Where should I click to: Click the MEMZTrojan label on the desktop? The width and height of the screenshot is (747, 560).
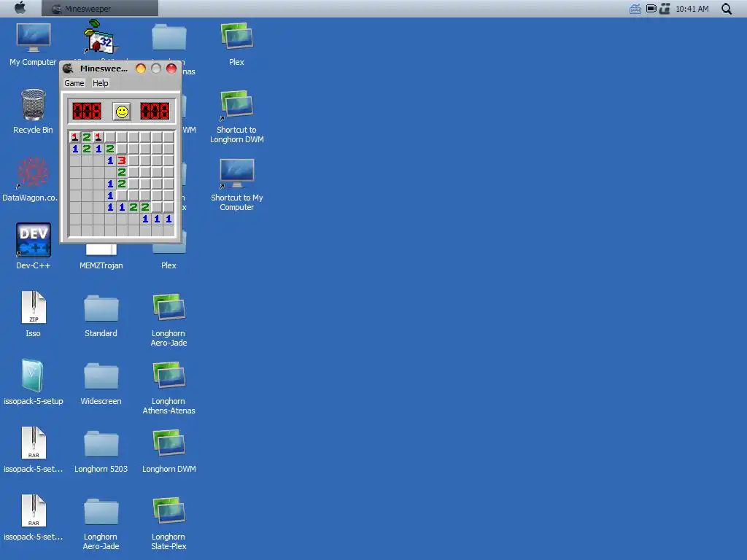tap(101, 265)
